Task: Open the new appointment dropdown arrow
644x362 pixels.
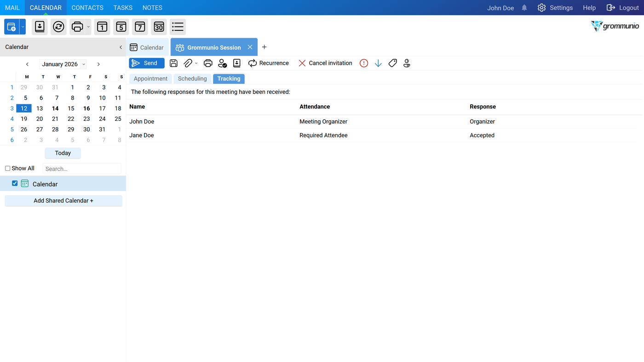Action: tap(23, 27)
